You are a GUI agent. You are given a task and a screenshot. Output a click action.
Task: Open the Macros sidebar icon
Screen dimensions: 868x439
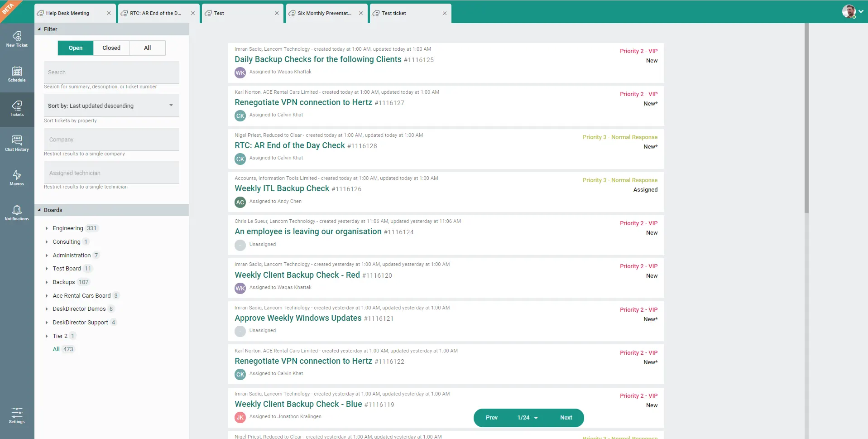(x=17, y=178)
